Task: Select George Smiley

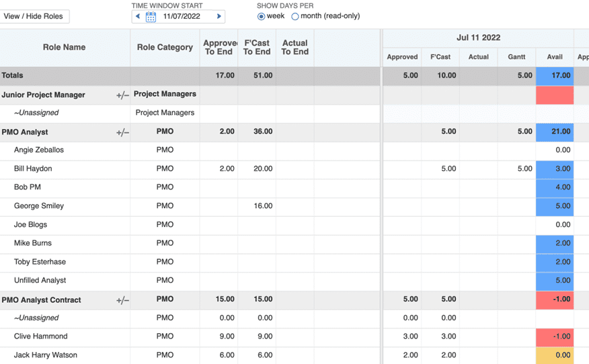Action: (39, 206)
